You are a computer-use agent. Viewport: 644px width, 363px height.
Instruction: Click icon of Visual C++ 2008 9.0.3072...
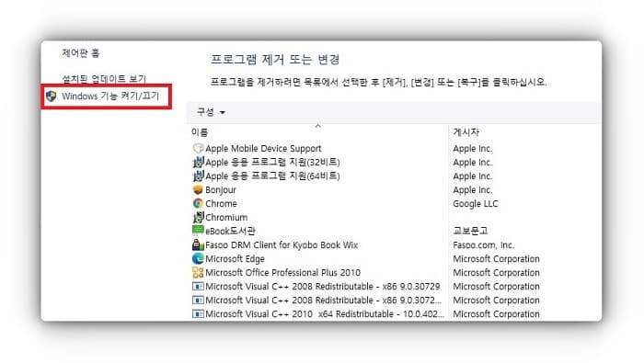pyautogui.click(x=198, y=301)
